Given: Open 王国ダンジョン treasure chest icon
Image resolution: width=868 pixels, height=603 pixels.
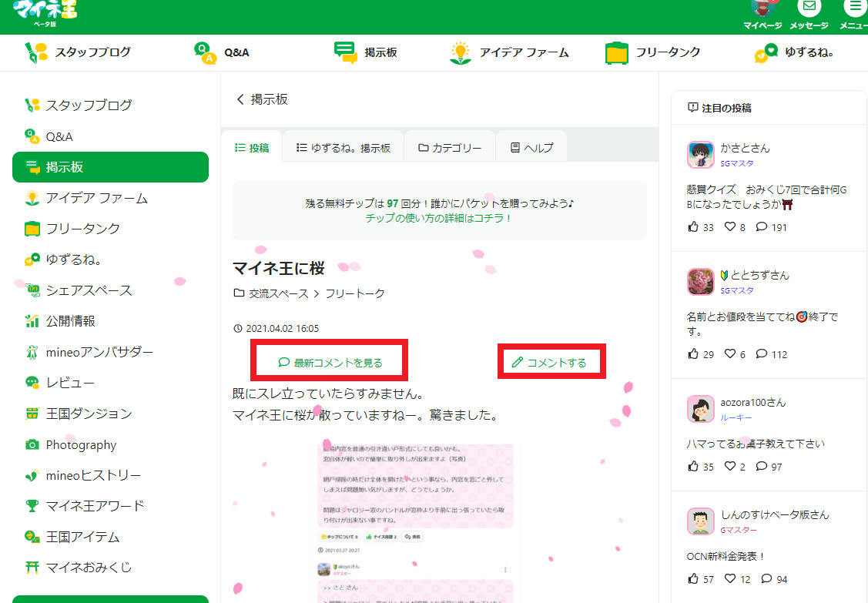Looking at the screenshot, I should pyautogui.click(x=32, y=413).
